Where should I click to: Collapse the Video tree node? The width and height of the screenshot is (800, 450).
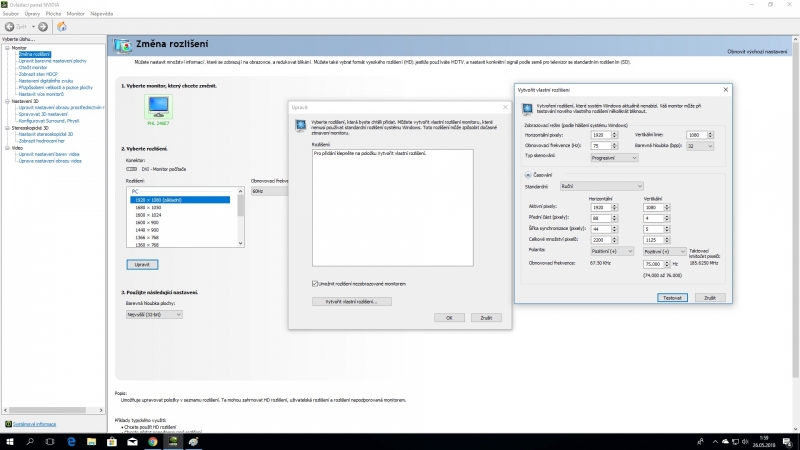click(8, 148)
